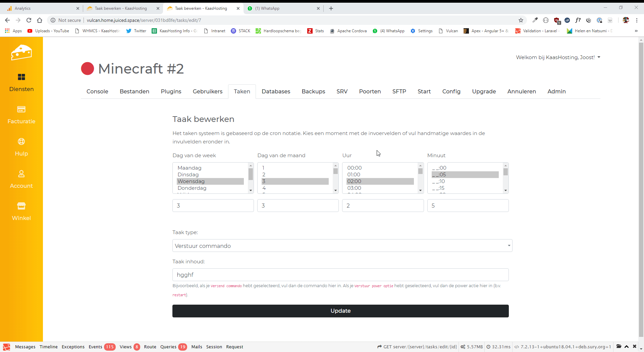
Task: Click the Update button
Action: [340, 311]
